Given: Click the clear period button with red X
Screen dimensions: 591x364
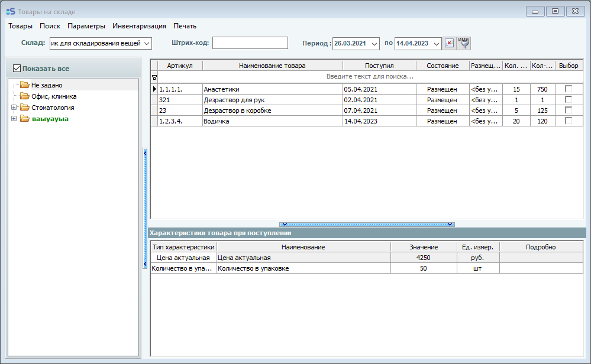Looking at the screenshot, I should 449,43.
